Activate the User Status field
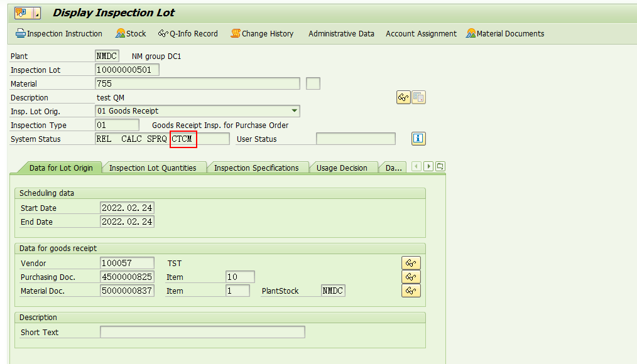The height and width of the screenshot is (364, 637). point(355,139)
